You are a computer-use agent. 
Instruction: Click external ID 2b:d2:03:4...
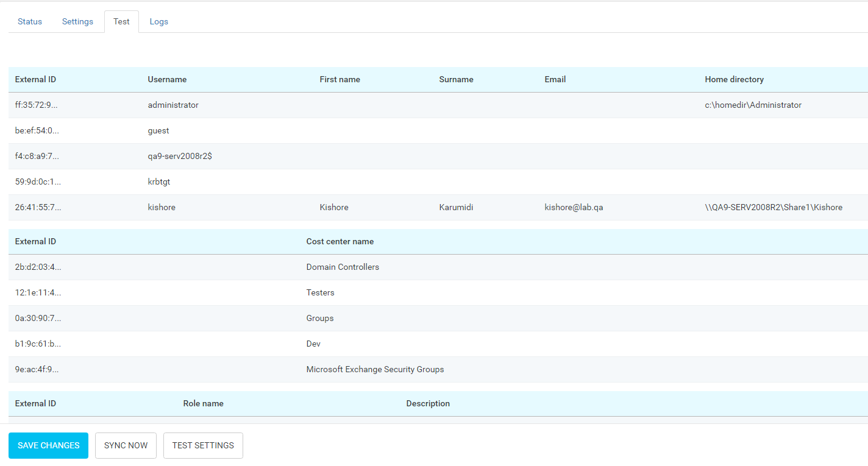coord(38,267)
